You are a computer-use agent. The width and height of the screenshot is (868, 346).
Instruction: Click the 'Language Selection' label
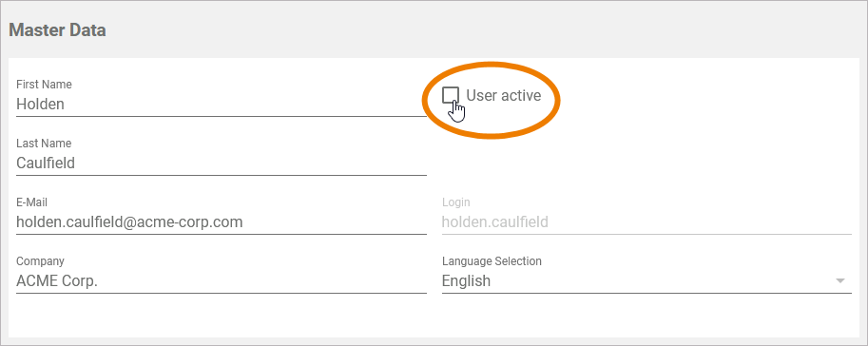tap(492, 261)
